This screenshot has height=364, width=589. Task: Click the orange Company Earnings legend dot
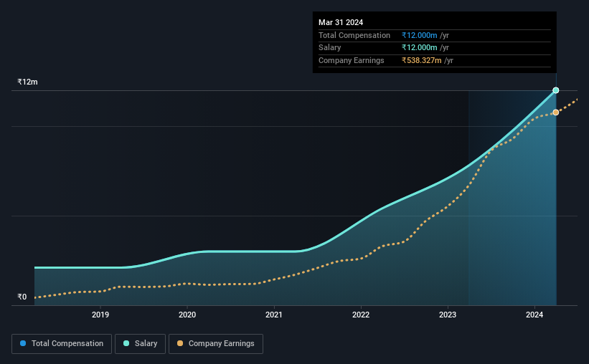180,343
